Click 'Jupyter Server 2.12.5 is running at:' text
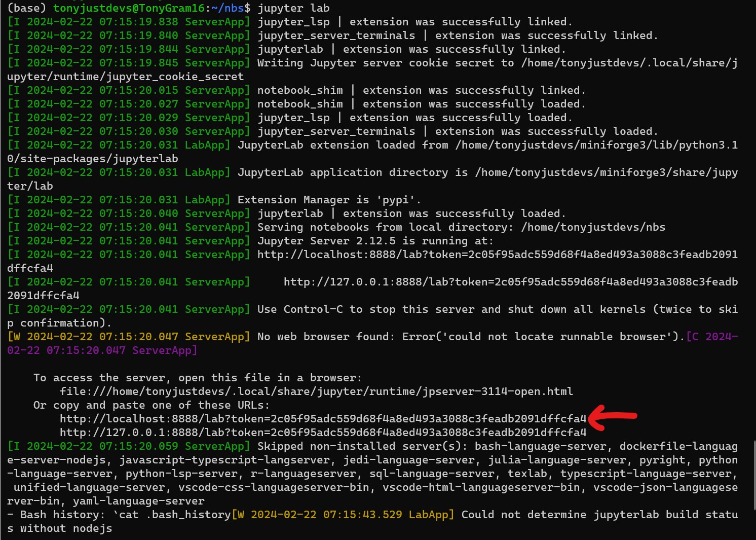756x540 pixels. (375, 241)
